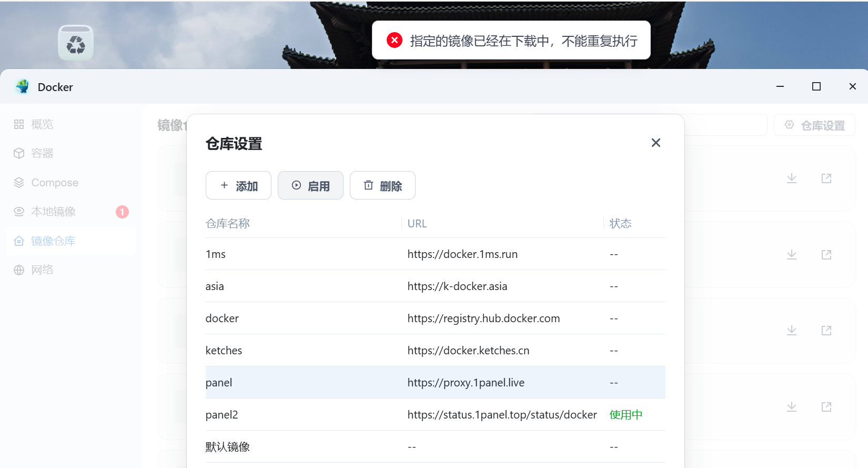Click URL https://k-docker.asia

tap(457, 286)
